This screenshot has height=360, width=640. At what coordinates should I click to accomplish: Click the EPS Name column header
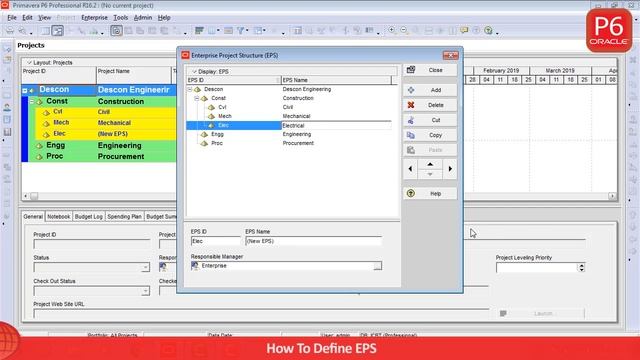pyautogui.click(x=336, y=80)
